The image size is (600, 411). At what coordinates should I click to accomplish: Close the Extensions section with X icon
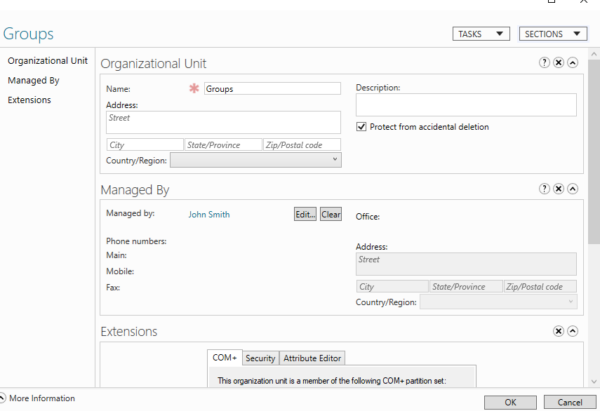coord(559,331)
